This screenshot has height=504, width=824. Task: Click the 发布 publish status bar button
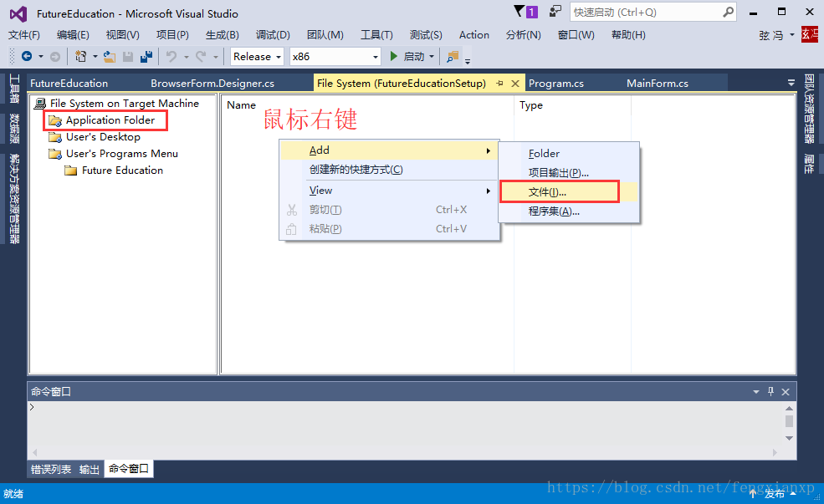(772, 493)
